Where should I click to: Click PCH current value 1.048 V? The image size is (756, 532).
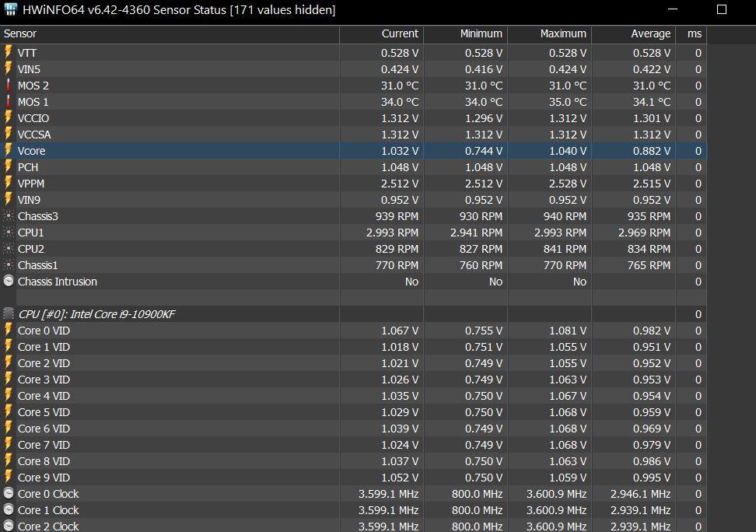[400, 167]
